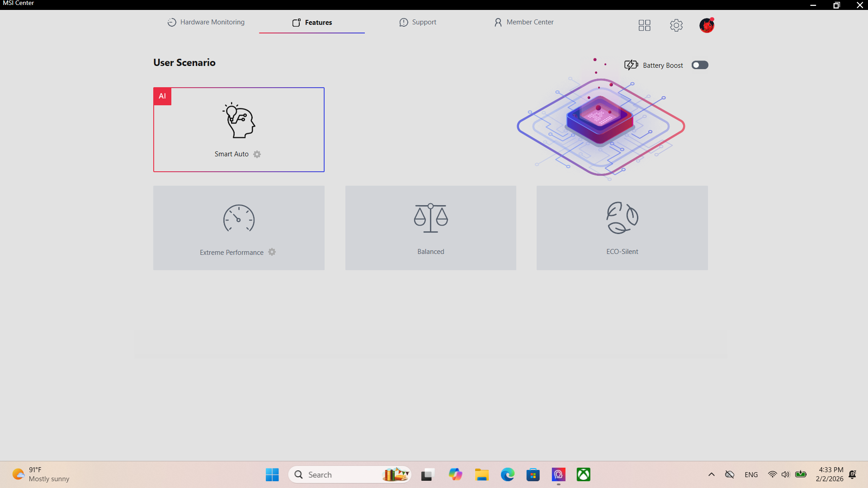Open the Member Center tab
Screen dimensions: 868x488
tap(524, 22)
